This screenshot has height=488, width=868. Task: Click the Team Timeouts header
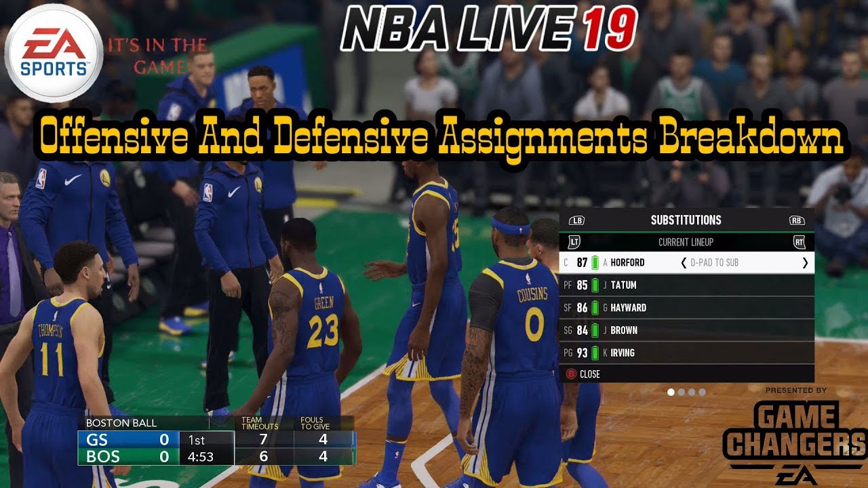[260, 423]
